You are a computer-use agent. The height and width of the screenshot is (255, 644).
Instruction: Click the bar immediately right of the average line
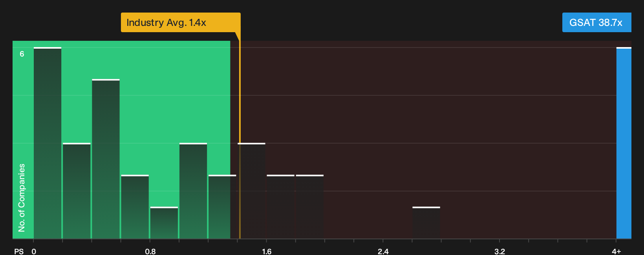point(252,191)
